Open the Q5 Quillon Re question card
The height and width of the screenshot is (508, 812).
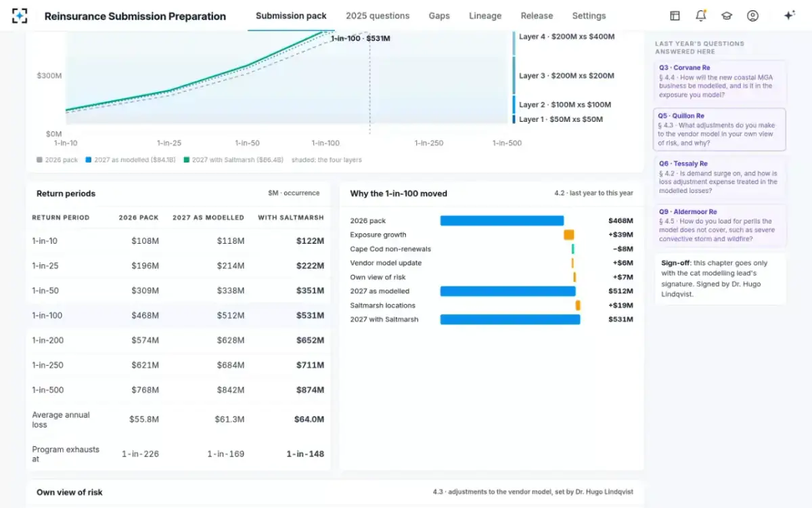tap(720, 129)
